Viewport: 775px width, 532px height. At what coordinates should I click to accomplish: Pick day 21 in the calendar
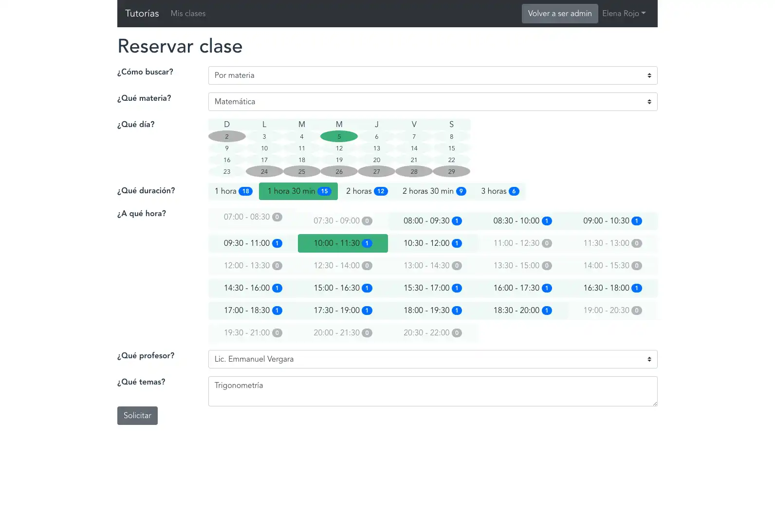(x=414, y=160)
